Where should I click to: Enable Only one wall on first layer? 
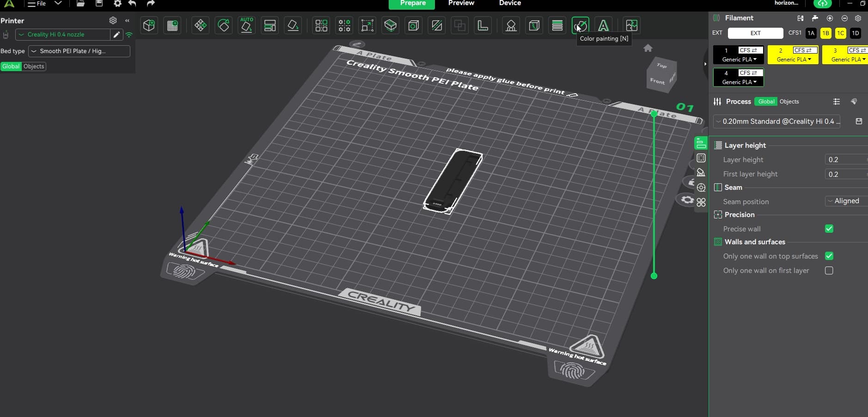pyautogui.click(x=829, y=271)
